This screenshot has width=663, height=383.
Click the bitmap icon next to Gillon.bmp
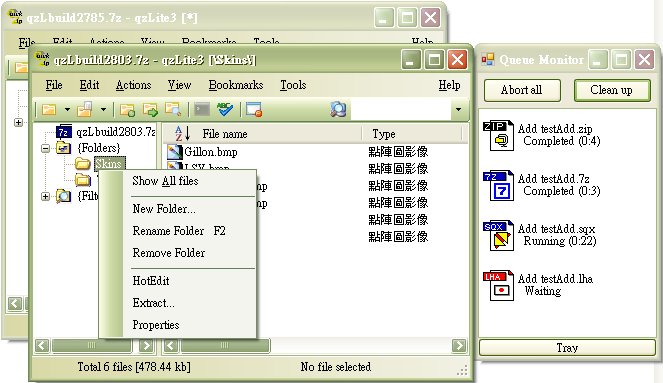pyautogui.click(x=174, y=152)
